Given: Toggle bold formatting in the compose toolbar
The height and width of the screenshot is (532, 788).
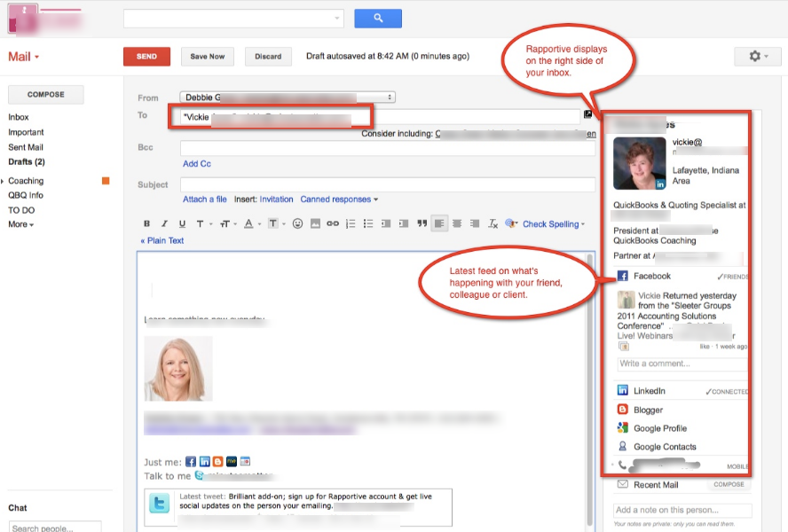Looking at the screenshot, I should coord(146,223).
